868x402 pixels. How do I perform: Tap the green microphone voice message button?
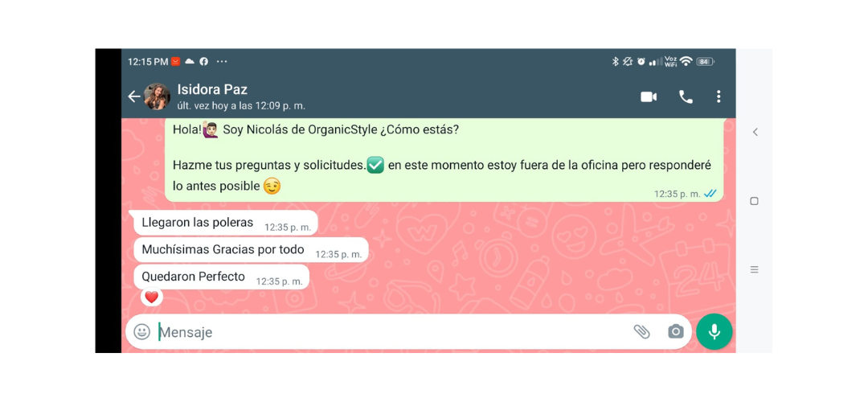714,332
